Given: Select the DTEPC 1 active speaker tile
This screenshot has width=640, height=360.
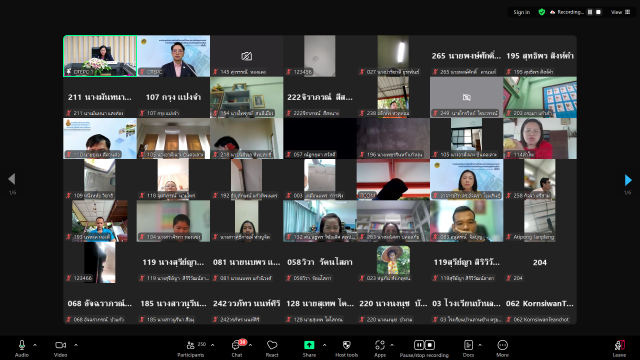Looking at the screenshot, I should pyautogui.click(x=100, y=56).
